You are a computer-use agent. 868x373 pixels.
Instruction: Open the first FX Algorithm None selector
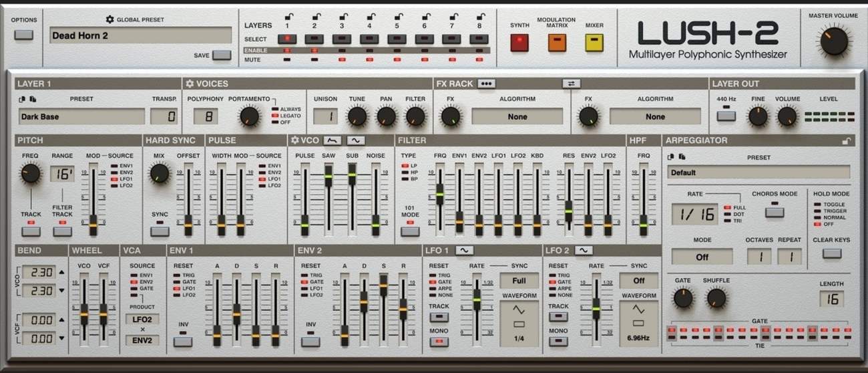517,116
